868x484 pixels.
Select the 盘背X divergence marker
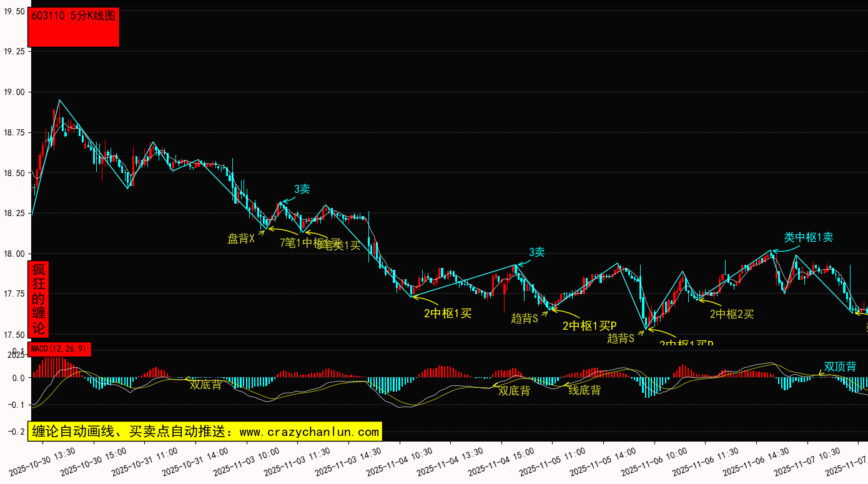coord(241,239)
